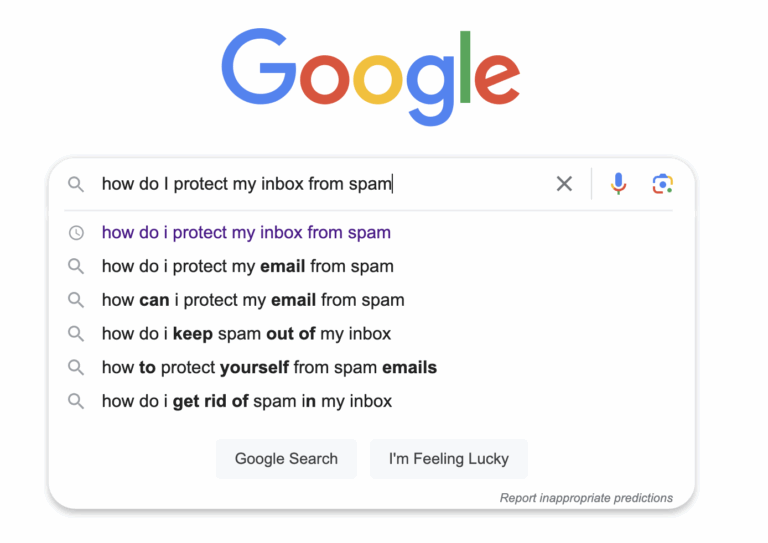Click inside the search text field

pyautogui.click(x=320, y=184)
